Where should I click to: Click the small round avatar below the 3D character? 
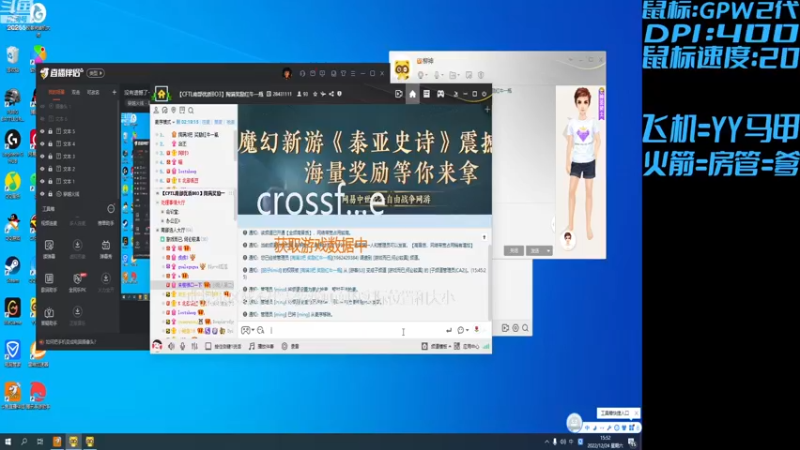coord(568,238)
